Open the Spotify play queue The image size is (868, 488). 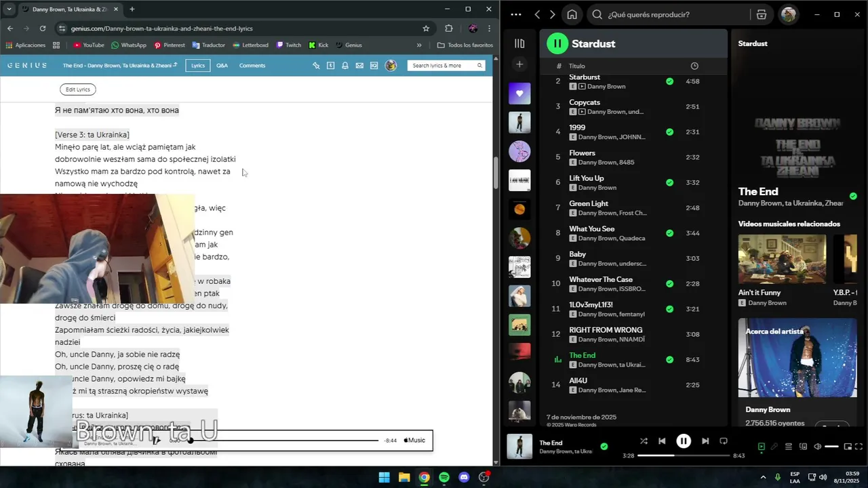(x=789, y=447)
